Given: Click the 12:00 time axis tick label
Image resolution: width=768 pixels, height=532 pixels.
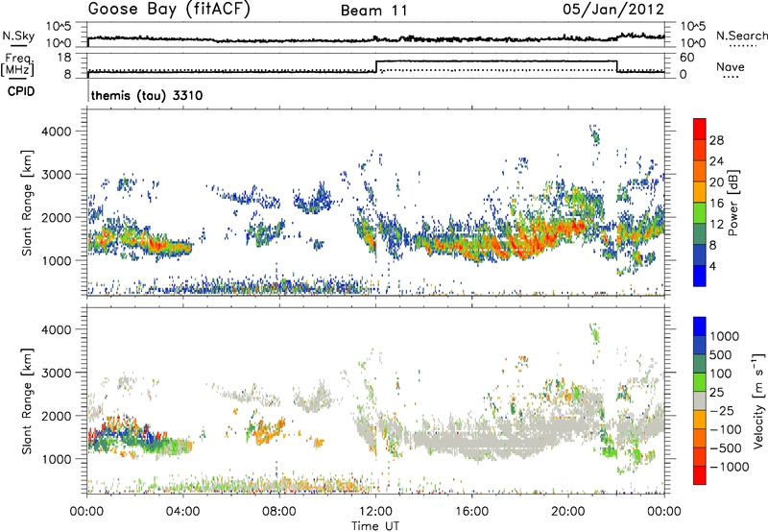Looking at the screenshot, I should (375, 512).
